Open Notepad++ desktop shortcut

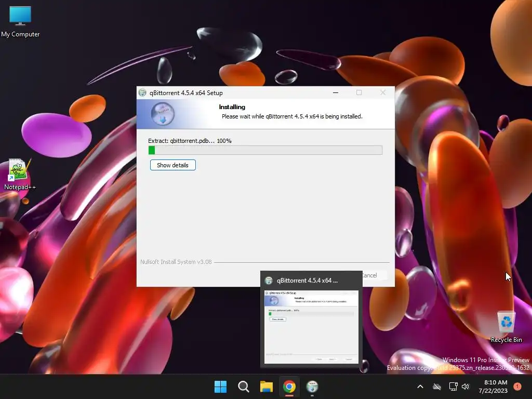point(20,175)
